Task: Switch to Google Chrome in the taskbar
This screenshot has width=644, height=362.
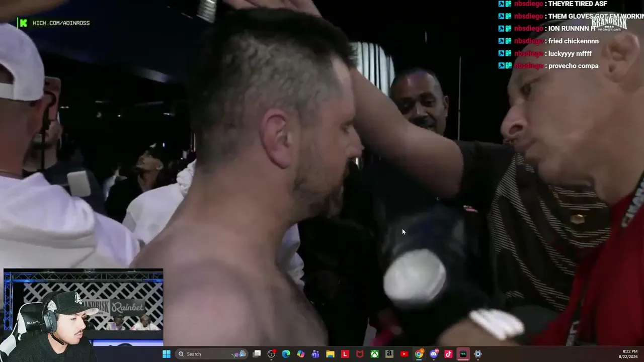Action: (419, 354)
